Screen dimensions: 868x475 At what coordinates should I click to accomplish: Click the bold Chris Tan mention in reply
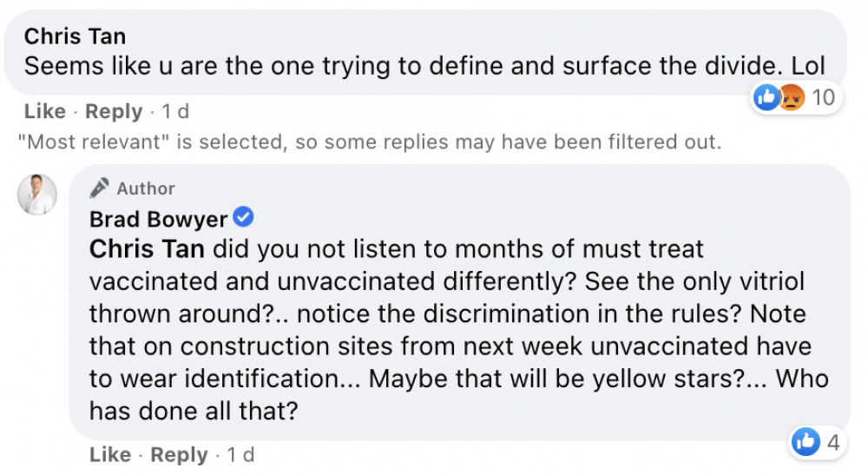point(147,249)
